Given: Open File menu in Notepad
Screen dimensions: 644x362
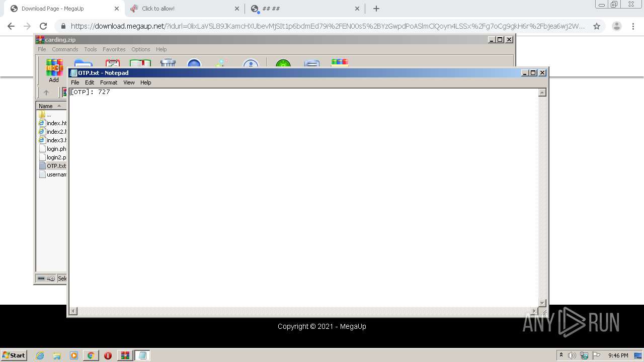Looking at the screenshot, I should [x=75, y=82].
